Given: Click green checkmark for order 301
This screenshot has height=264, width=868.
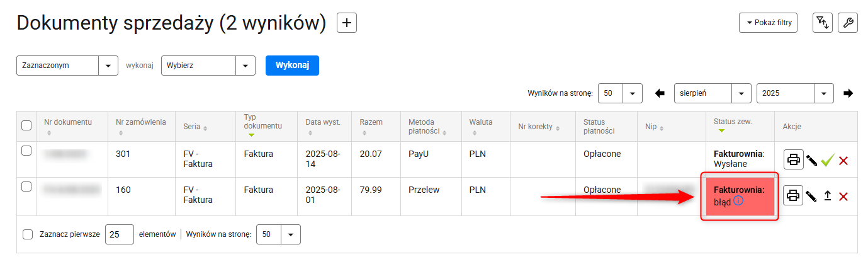Looking at the screenshot, I should click(x=828, y=161).
